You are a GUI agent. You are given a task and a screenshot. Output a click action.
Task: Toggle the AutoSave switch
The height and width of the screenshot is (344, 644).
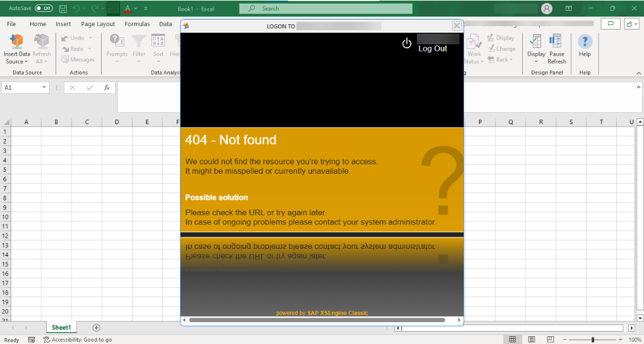click(x=44, y=8)
